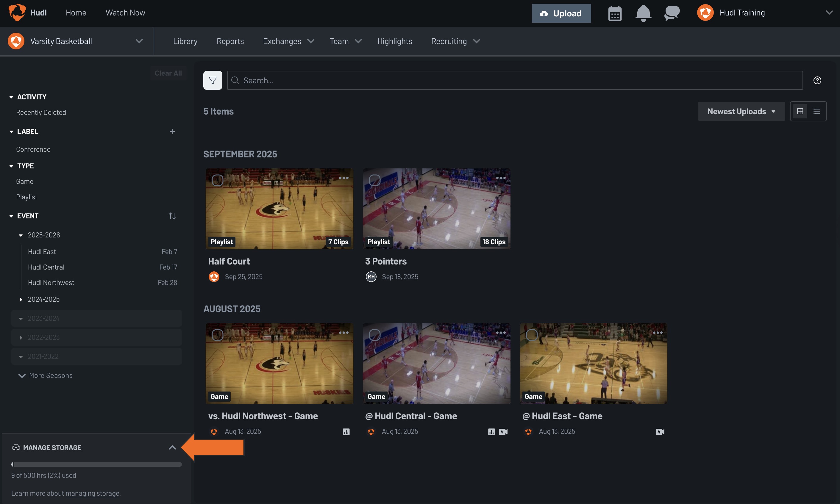
Task: Open the Varsity Basketball team dropdown
Action: pyautogui.click(x=77, y=41)
